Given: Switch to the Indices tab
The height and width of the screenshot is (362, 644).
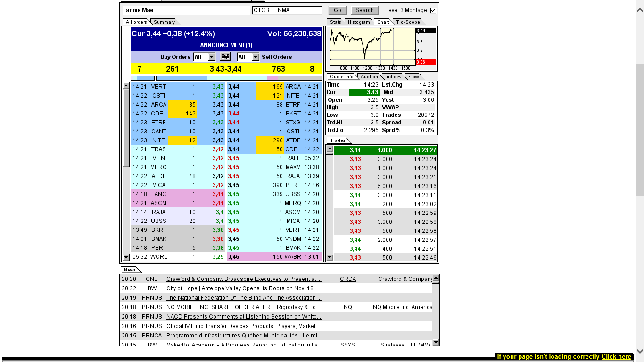Looking at the screenshot, I should click(393, 77).
